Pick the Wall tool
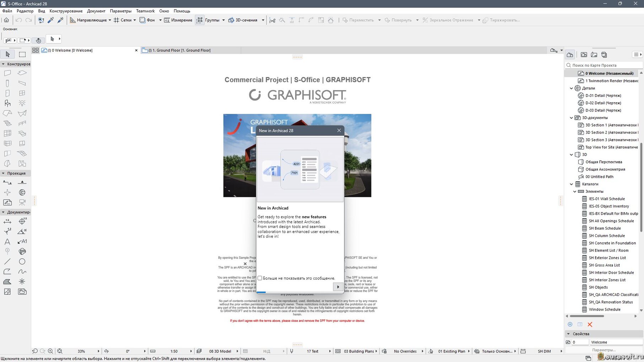This screenshot has width=644, height=362. [x=7, y=73]
